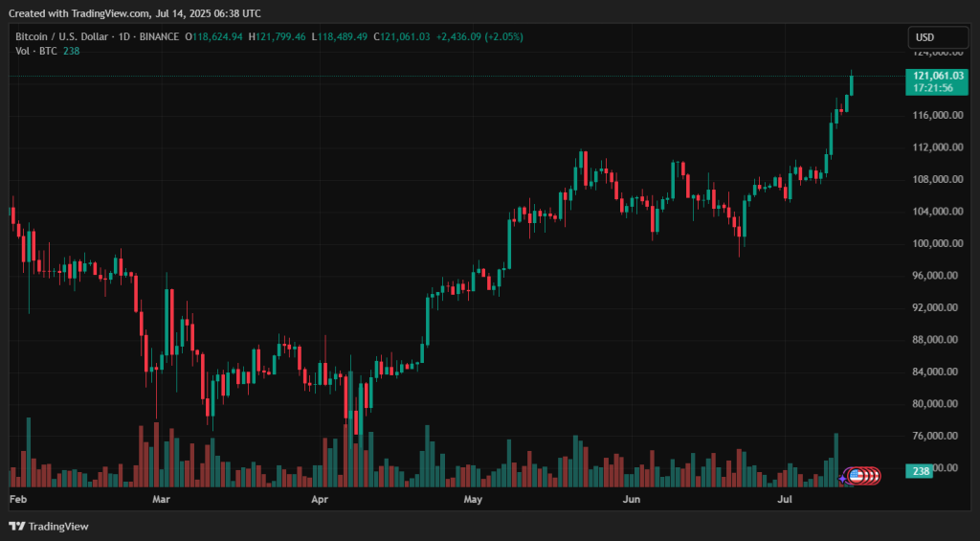Click the Jul label on time axis
This screenshot has width=980, height=541.
785,500
